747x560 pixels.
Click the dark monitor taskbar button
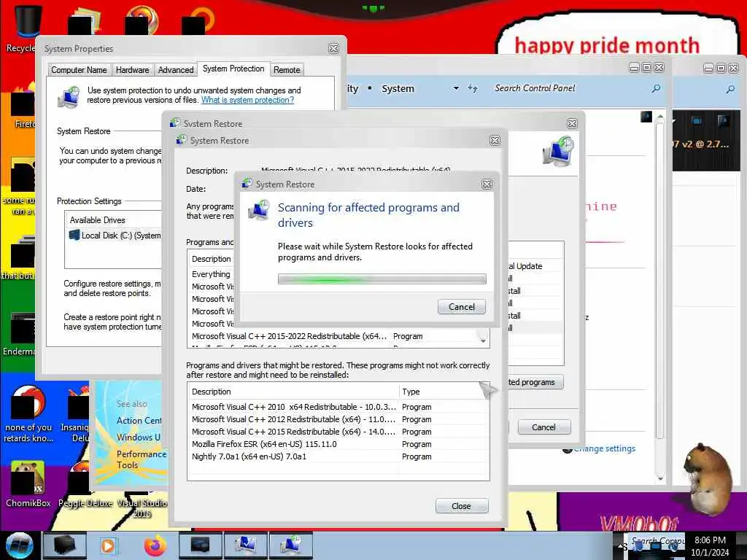[200, 545]
